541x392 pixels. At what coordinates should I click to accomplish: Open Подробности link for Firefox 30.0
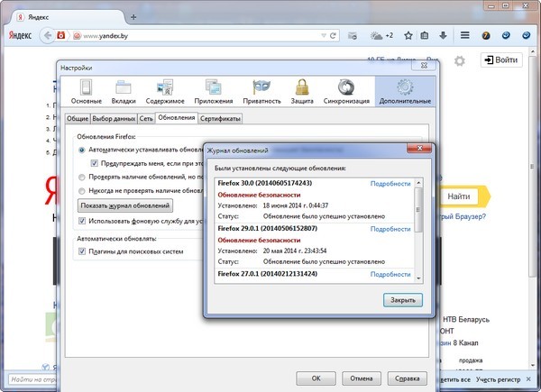[390, 184]
